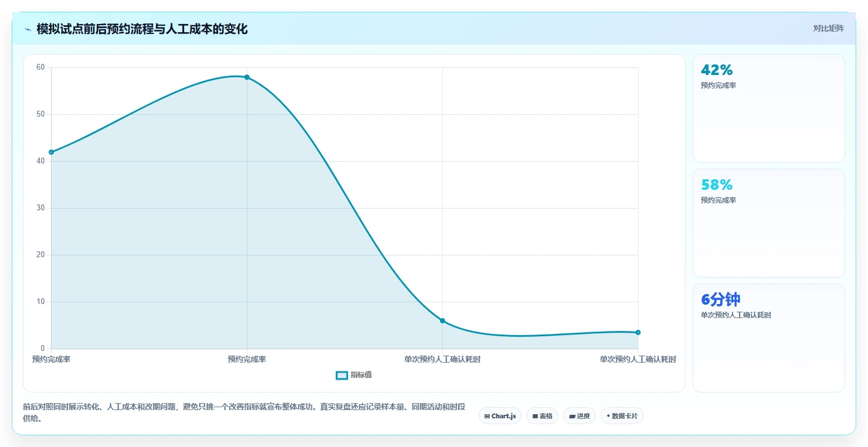Open the 58% 预约完成率 stat card

(768, 223)
